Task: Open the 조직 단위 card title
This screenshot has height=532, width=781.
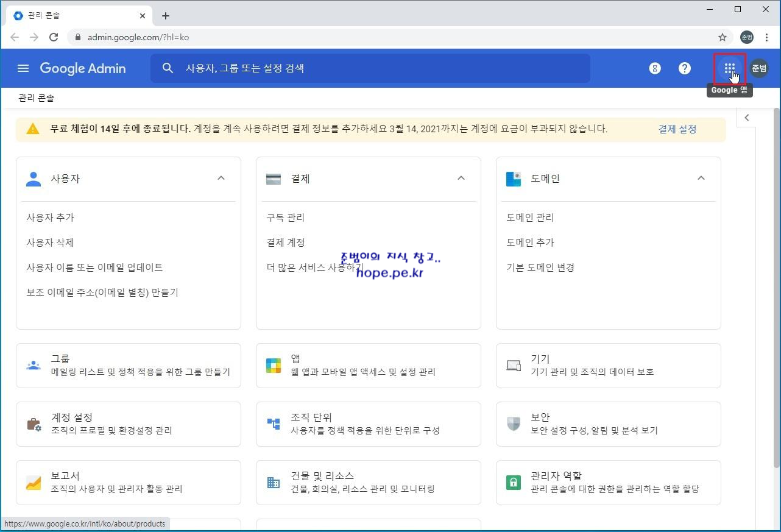Action: click(311, 417)
